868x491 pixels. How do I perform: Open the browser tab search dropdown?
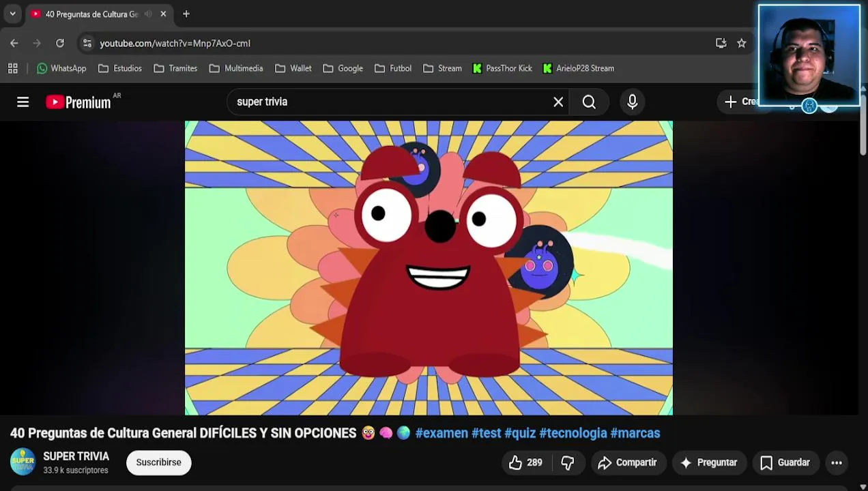click(12, 14)
